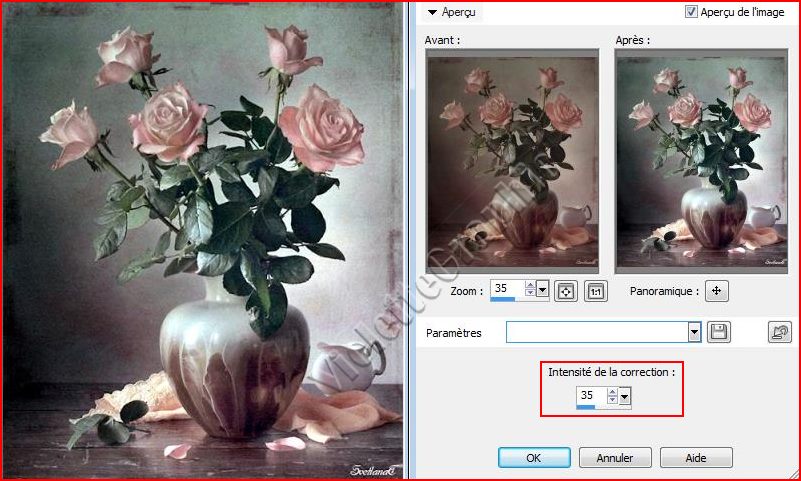Image resolution: width=801 pixels, height=481 pixels.
Task: Toggle the Aperçu de l'image checkbox
Action: tap(692, 12)
